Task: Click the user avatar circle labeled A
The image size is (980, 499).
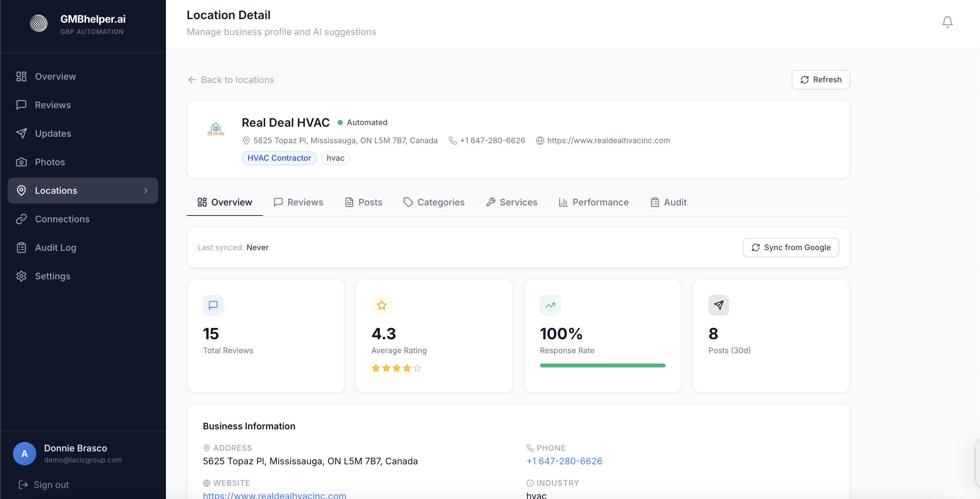Action: pyautogui.click(x=24, y=453)
